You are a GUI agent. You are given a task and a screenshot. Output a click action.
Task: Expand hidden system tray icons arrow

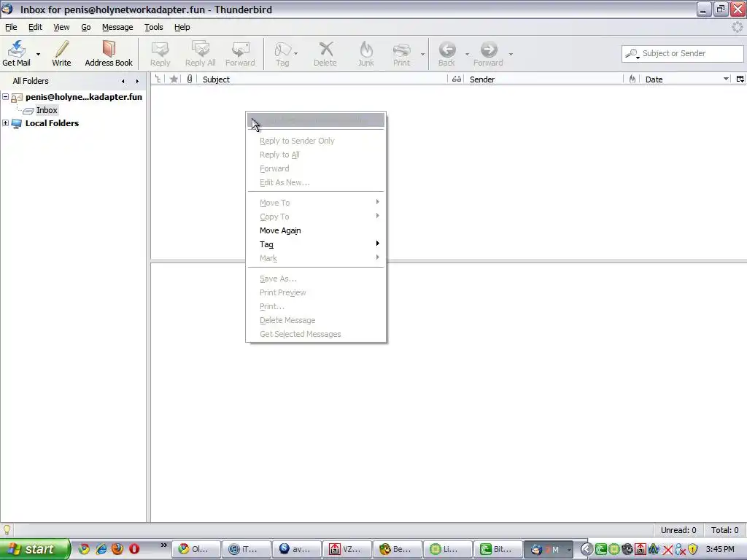point(586,549)
